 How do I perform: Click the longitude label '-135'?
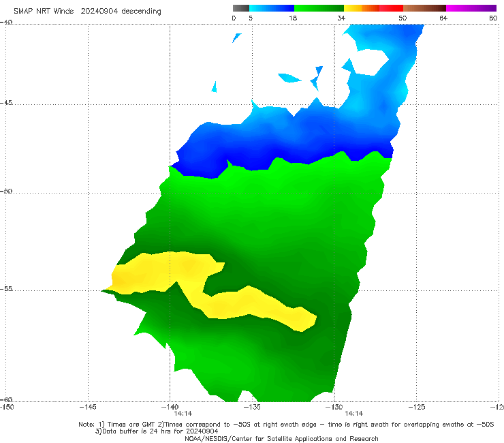point(252,407)
